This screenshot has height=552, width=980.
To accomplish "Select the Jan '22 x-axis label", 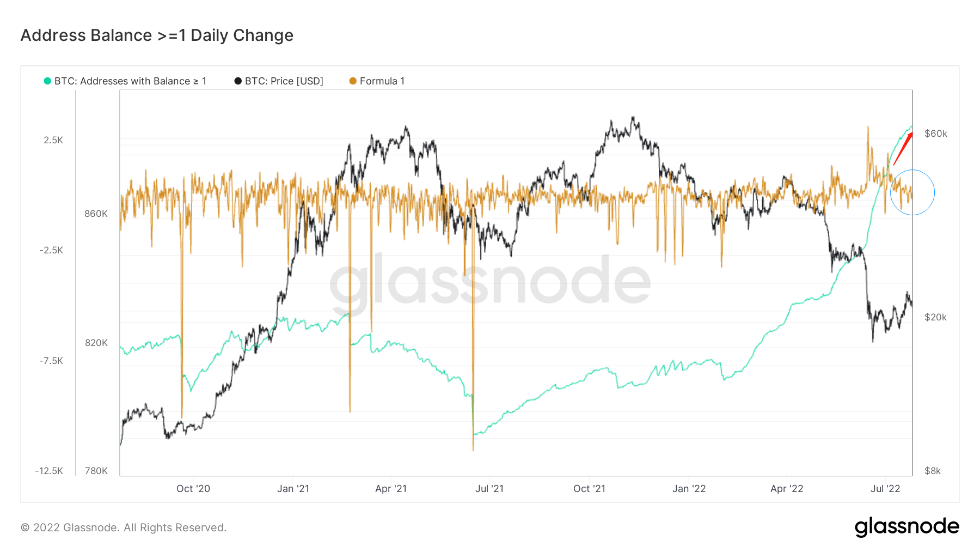I will tap(689, 489).
